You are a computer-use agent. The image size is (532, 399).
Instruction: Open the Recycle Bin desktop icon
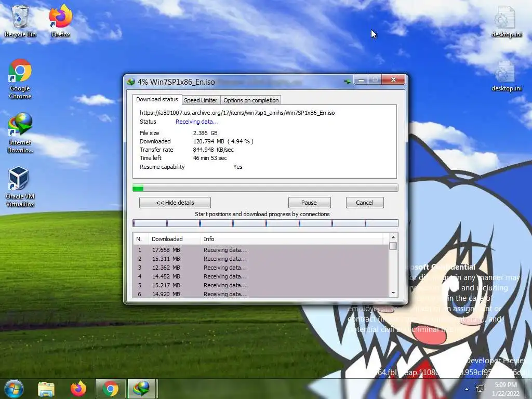coord(20,21)
